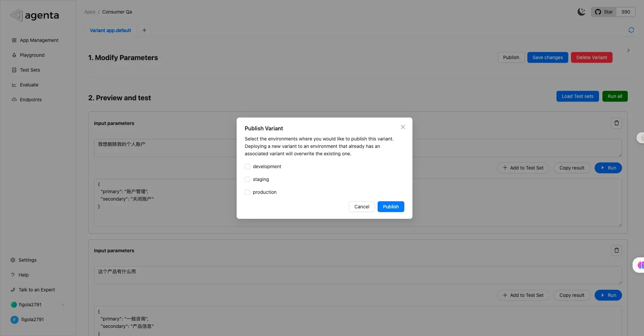The height and width of the screenshot is (336, 644).
Task: Click trash icon on second input block
Action: click(x=616, y=251)
